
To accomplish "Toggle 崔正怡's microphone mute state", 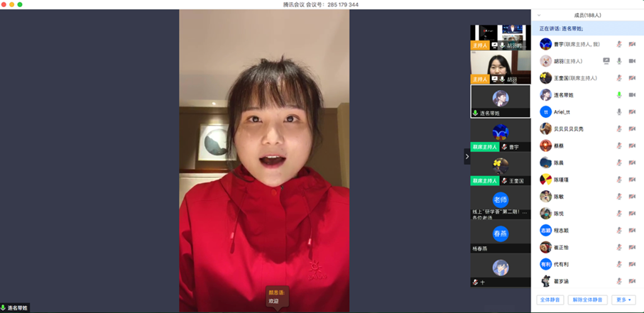I will pyautogui.click(x=619, y=247).
